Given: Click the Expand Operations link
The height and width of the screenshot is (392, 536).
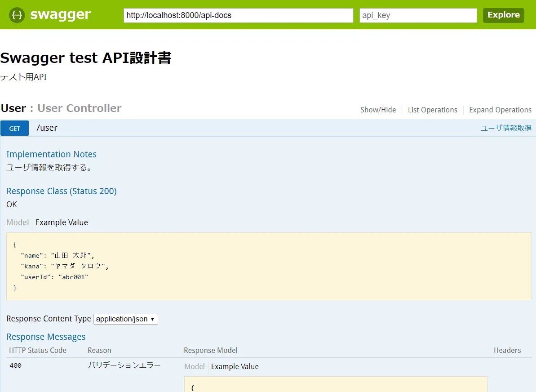Looking at the screenshot, I should click(x=500, y=110).
